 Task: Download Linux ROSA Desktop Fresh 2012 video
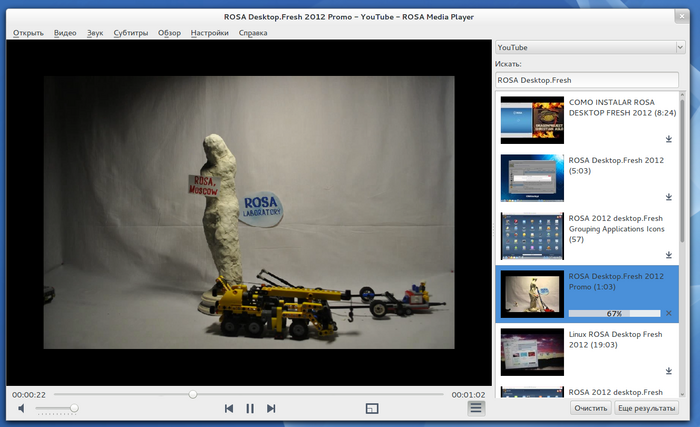669,371
